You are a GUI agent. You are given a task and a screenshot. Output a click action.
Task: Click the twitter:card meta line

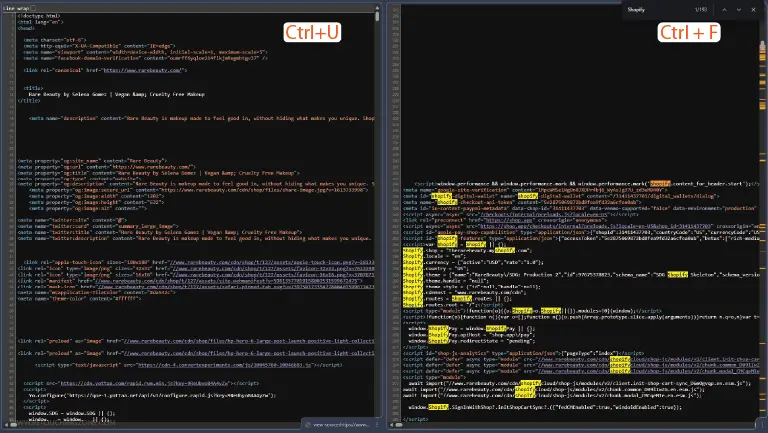(x=98, y=226)
